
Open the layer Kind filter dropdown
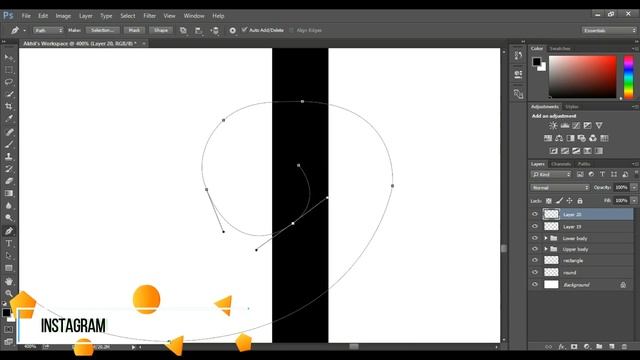tap(551, 174)
